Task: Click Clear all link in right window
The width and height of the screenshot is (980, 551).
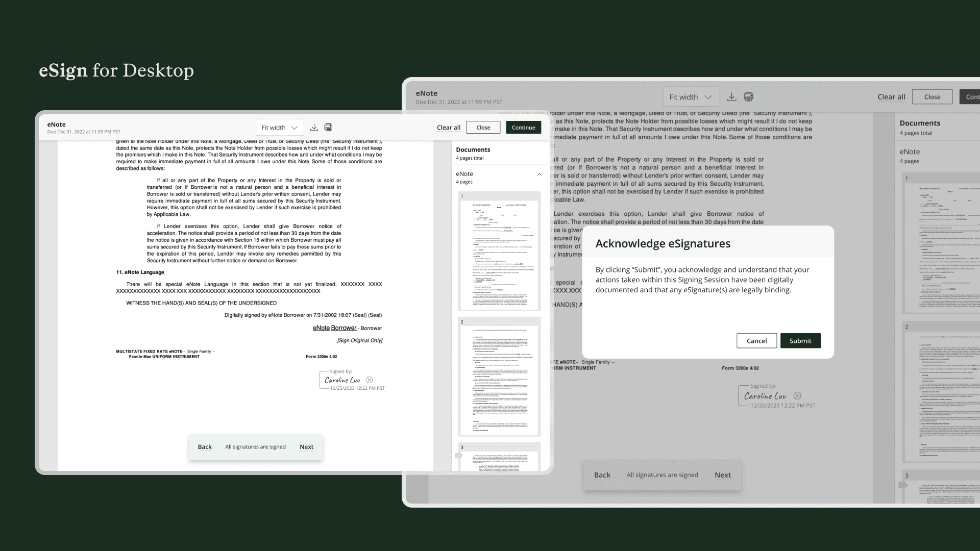Action: (x=891, y=97)
